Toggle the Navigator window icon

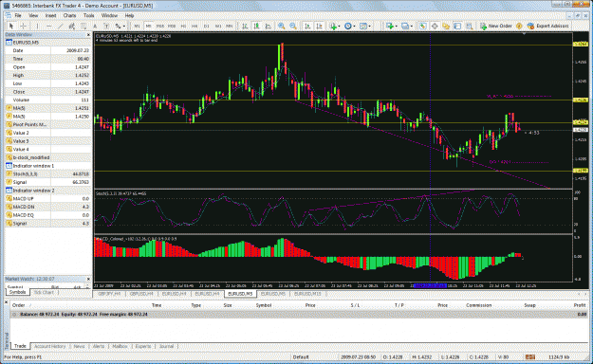tap(446, 27)
